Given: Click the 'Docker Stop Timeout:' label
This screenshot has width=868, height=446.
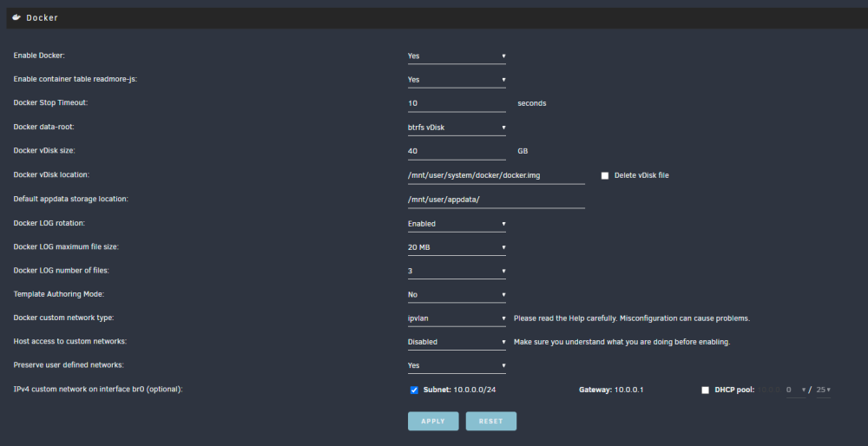Looking at the screenshot, I should point(50,103).
